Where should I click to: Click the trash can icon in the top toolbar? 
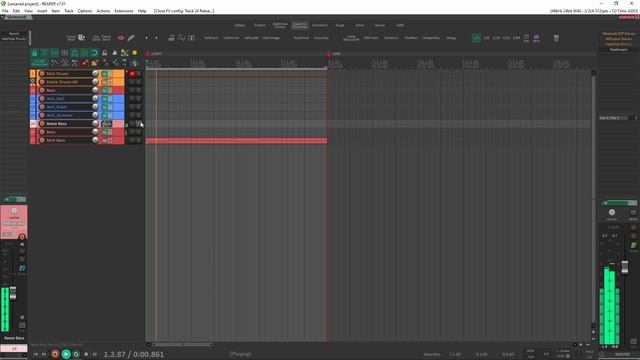click(556, 38)
